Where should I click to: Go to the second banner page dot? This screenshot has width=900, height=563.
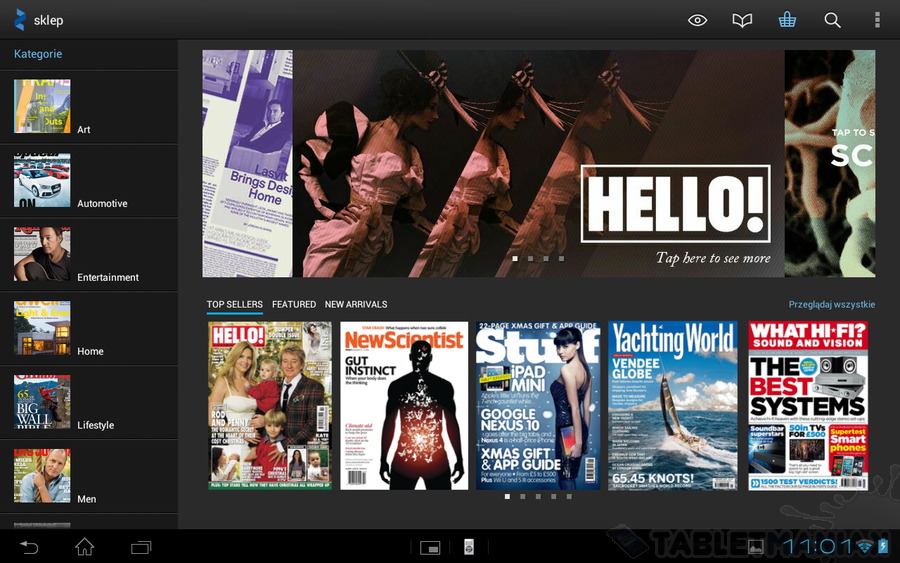pos(530,259)
